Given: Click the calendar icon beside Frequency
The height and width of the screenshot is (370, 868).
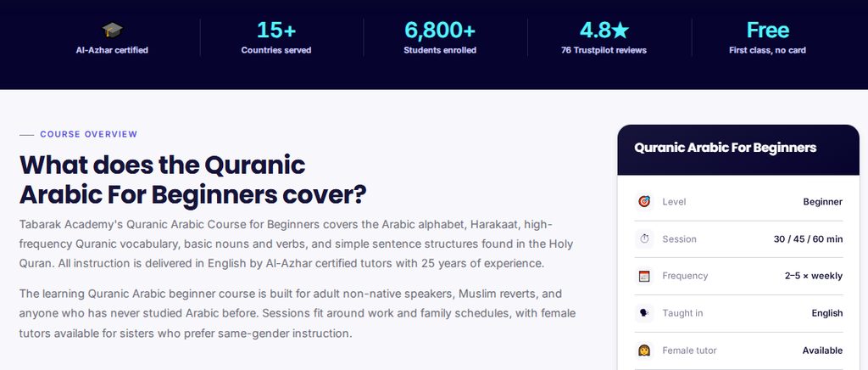Looking at the screenshot, I should click(644, 276).
